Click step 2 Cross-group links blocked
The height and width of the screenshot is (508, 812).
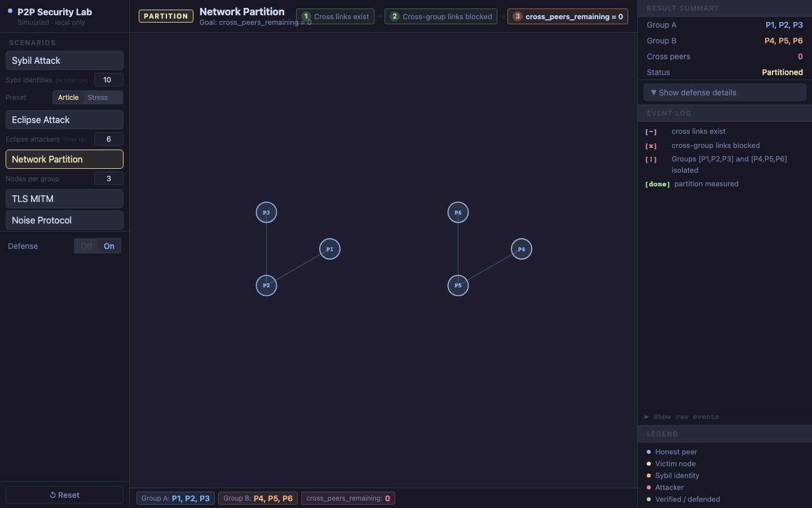(441, 16)
